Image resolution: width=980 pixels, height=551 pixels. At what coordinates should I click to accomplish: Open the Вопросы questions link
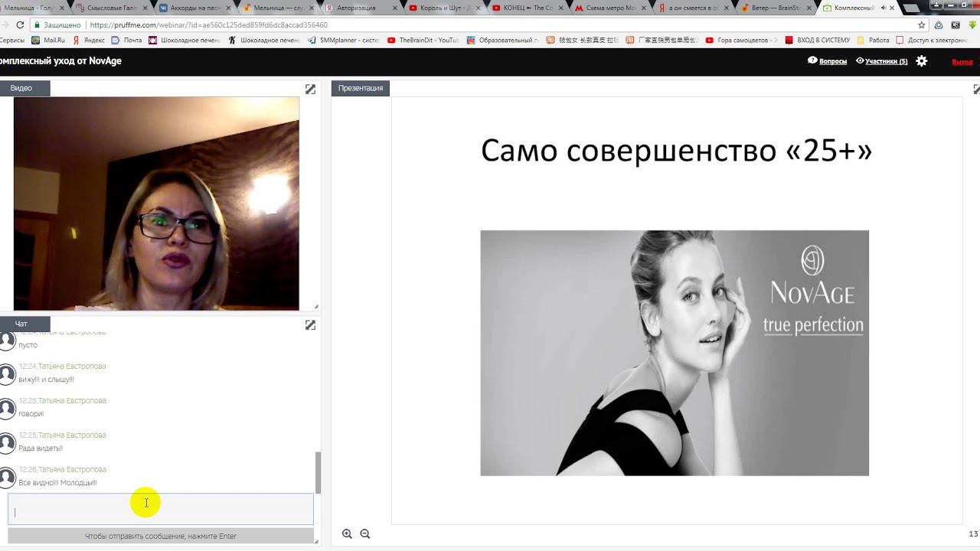coord(828,61)
